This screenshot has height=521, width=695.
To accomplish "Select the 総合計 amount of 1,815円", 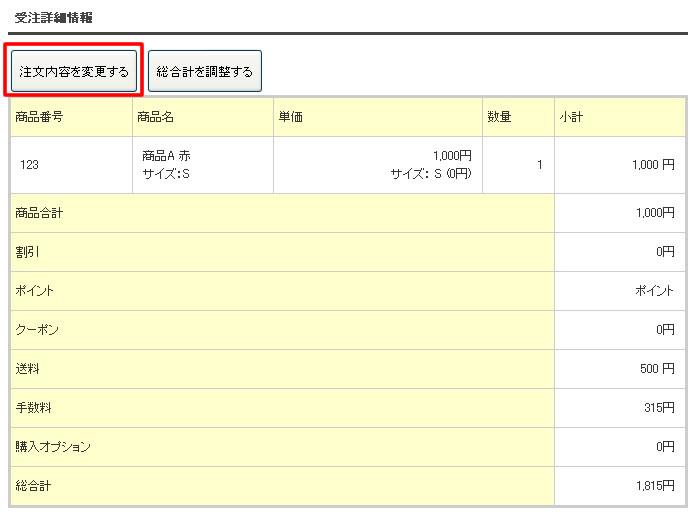I will pyautogui.click(x=654, y=486).
